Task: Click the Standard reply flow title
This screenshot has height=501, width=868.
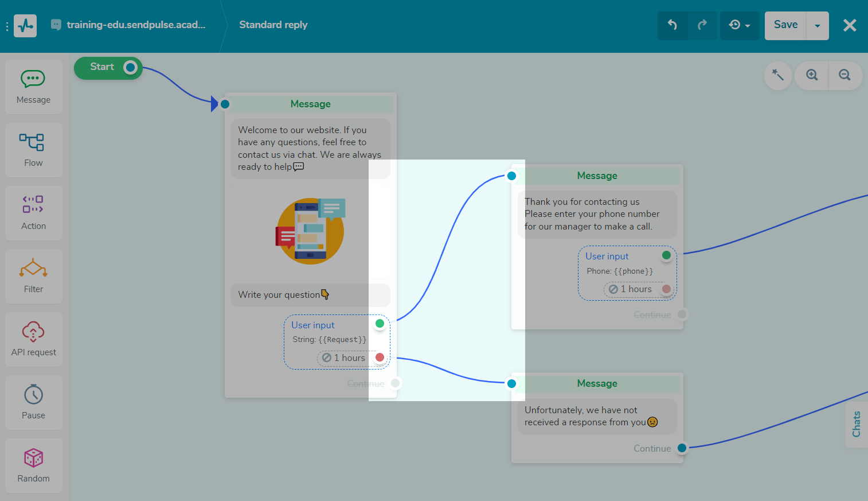Action: [273, 25]
